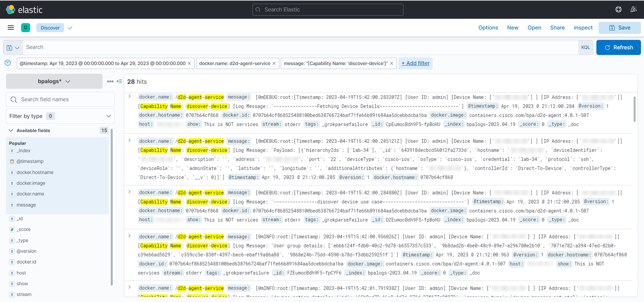The height and width of the screenshot is (302, 644).
Task: Toggle the KQL query language switch
Action: 585,47
